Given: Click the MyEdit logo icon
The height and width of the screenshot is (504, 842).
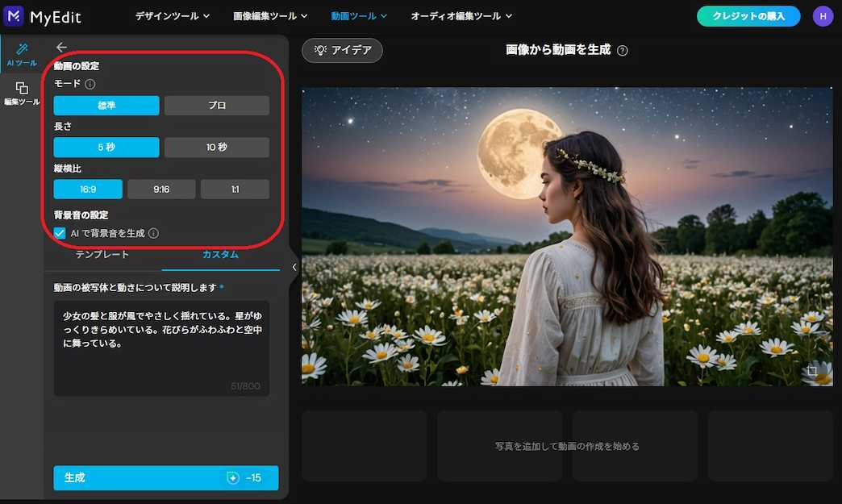Looking at the screenshot, I should pyautogui.click(x=13, y=15).
